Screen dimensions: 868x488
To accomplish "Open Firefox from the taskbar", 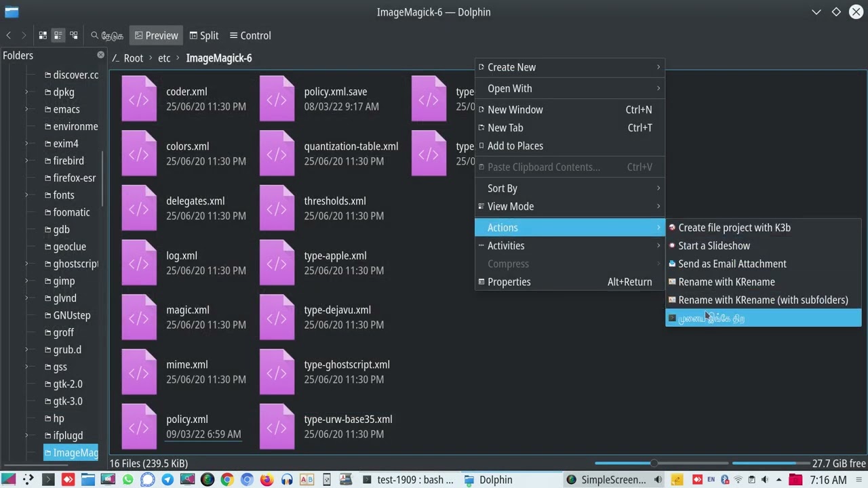I will 267,480.
